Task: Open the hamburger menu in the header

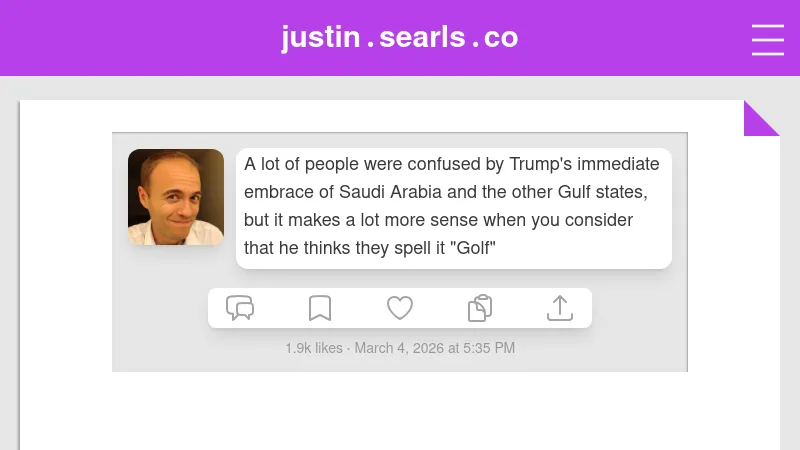Action: (768, 39)
